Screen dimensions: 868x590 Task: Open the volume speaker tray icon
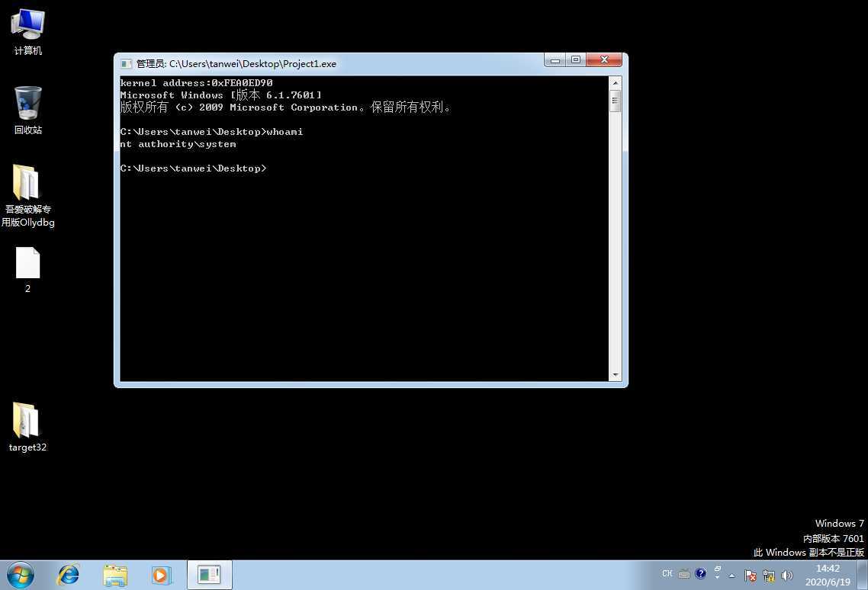point(787,576)
